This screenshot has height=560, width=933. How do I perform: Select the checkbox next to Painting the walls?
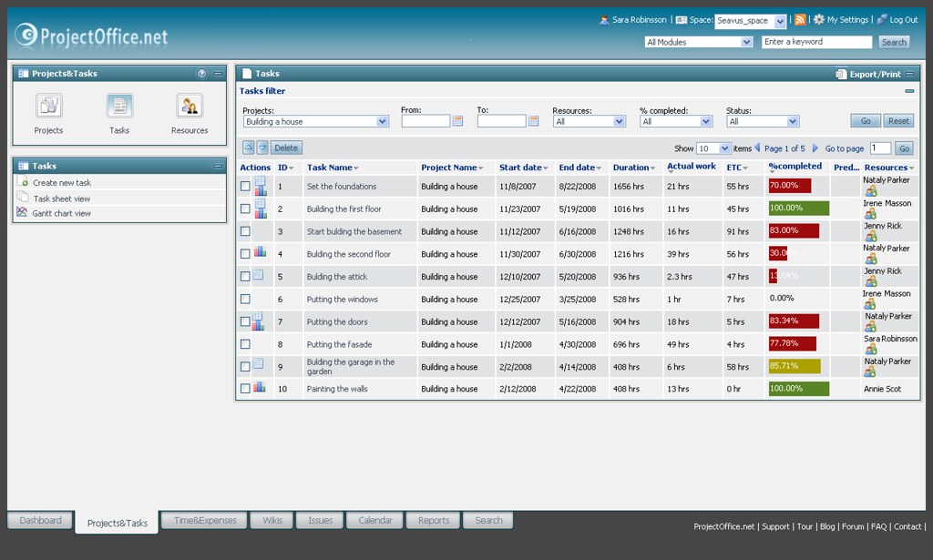[244, 389]
